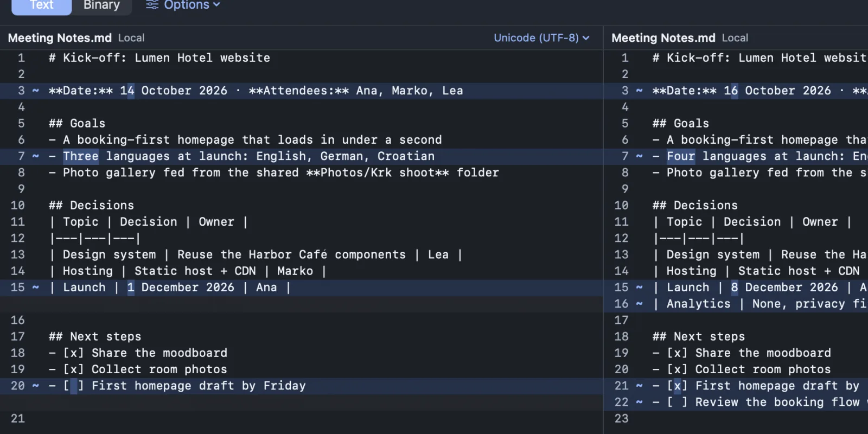Switch to the Text comparison tab

(x=41, y=5)
